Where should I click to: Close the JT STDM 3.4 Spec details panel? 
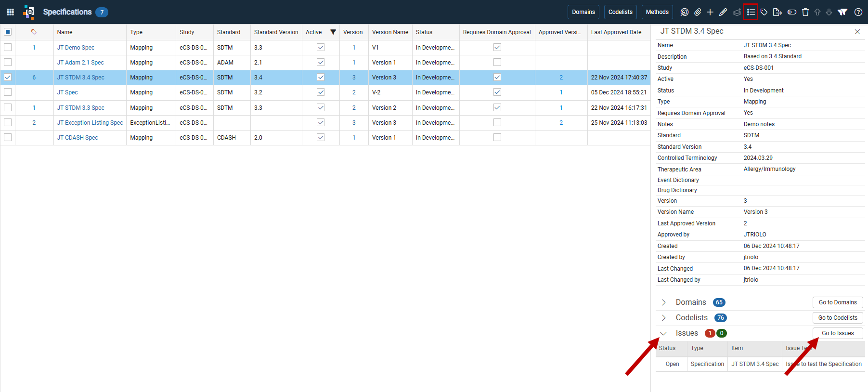coord(857,32)
